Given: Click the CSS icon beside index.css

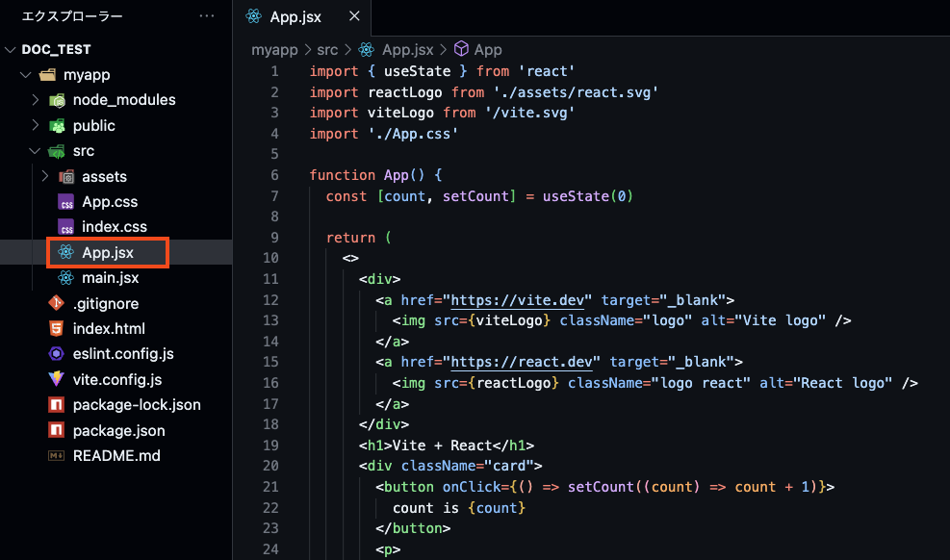Looking at the screenshot, I should (65, 227).
